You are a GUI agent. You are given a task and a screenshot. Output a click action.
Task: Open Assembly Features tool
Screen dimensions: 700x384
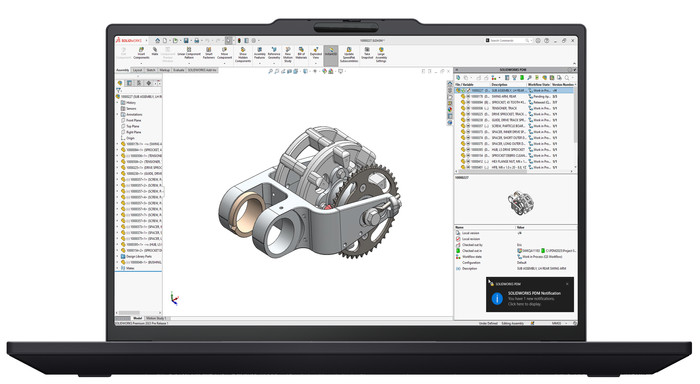(259, 53)
